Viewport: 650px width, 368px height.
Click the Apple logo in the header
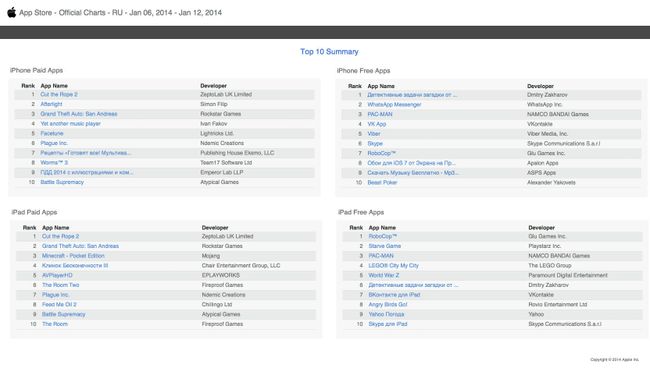click(12, 12)
